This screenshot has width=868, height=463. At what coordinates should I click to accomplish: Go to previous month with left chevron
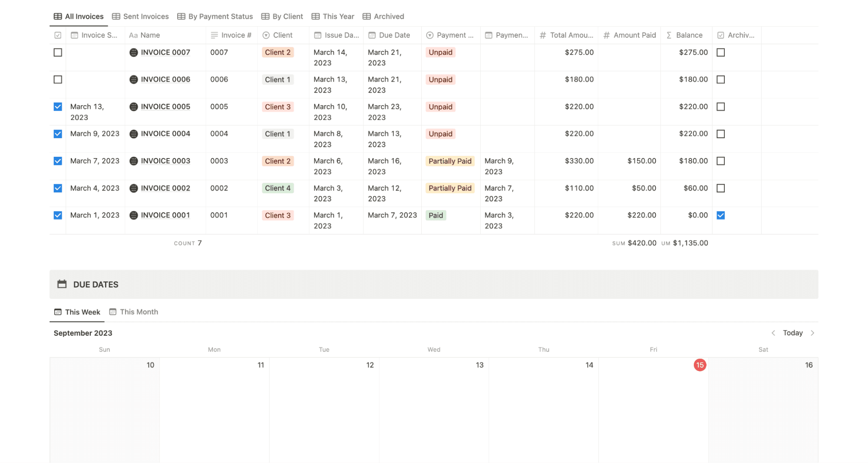coord(773,333)
